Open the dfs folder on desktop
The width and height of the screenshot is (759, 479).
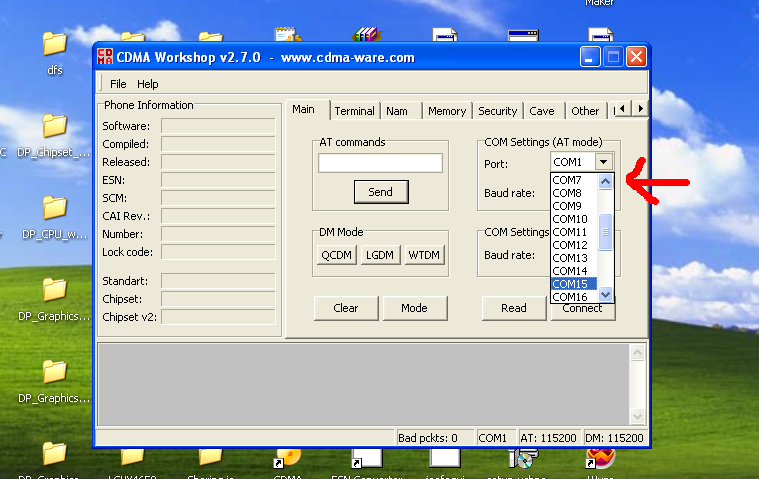[x=54, y=44]
